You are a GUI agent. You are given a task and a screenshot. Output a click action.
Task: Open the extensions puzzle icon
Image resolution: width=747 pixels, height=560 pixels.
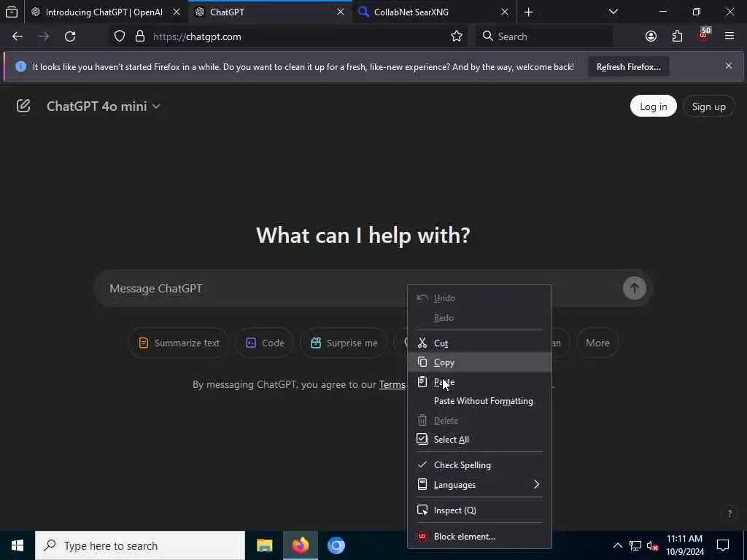[677, 36]
